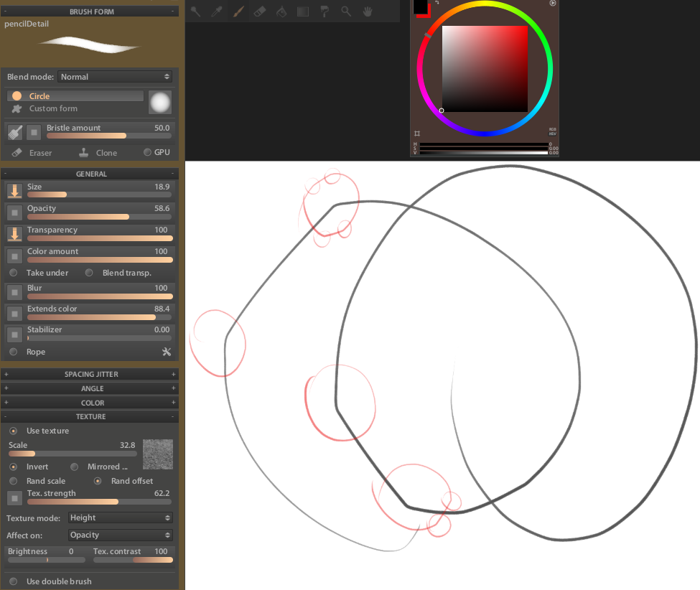The image size is (700, 590).
Task: Click the Custom form puzzle icon
Action: click(17, 108)
